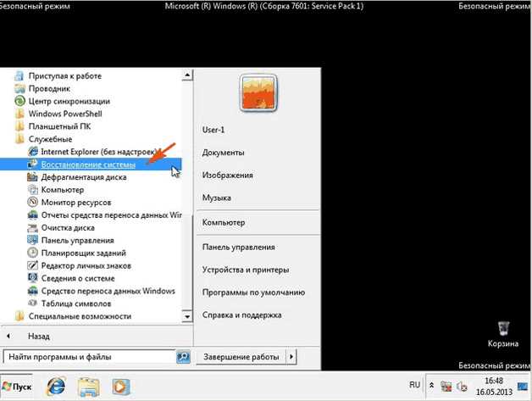Click the Планшетный ПК folder icon
The width and height of the screenshot is (532, 401).
coord(19,126)
